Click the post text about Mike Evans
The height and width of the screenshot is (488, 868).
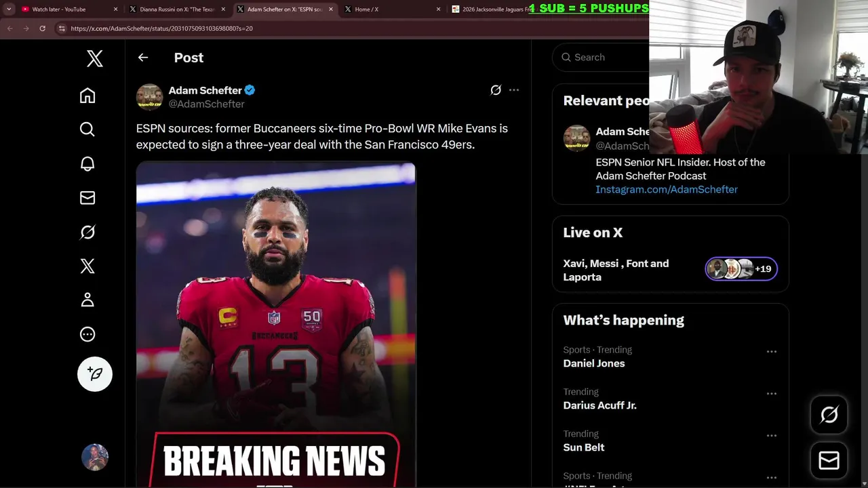(x=322, y=136)
